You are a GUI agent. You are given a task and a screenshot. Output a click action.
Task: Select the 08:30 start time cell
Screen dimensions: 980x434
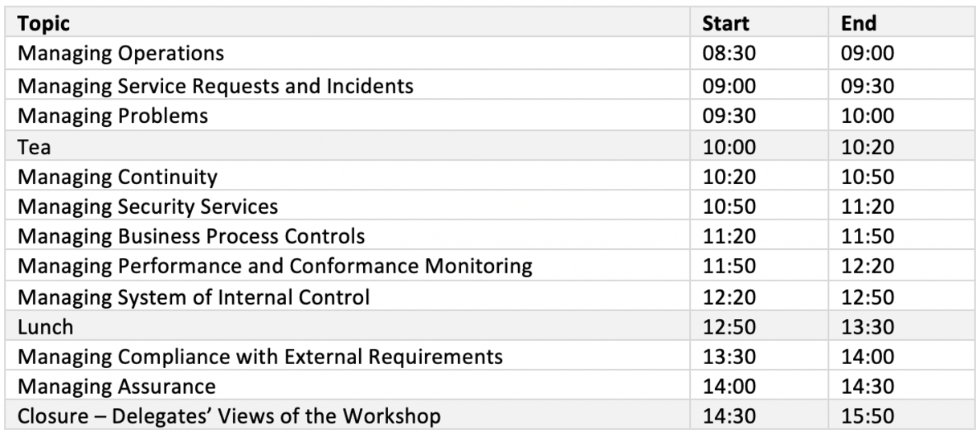click(x=725, y=54)
